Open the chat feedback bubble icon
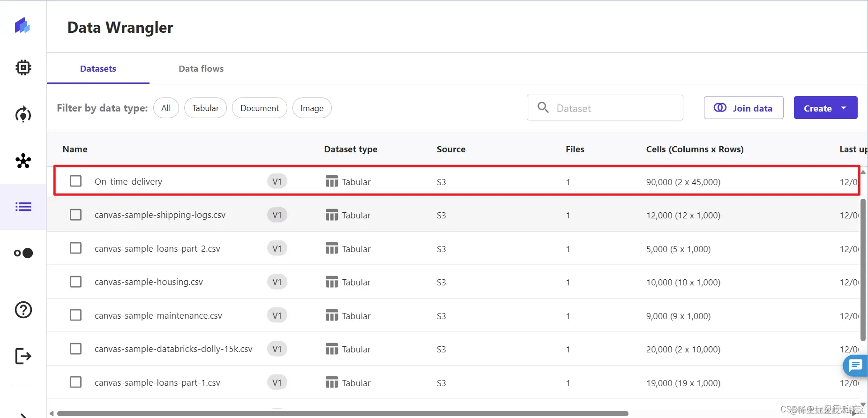Screen dimensions: 868x418 (856, 365)
